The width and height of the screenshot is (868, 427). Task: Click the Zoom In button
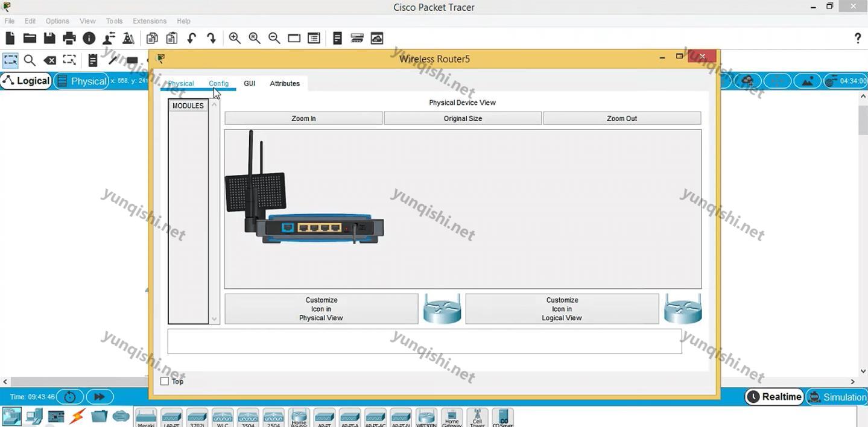point(303,118)
